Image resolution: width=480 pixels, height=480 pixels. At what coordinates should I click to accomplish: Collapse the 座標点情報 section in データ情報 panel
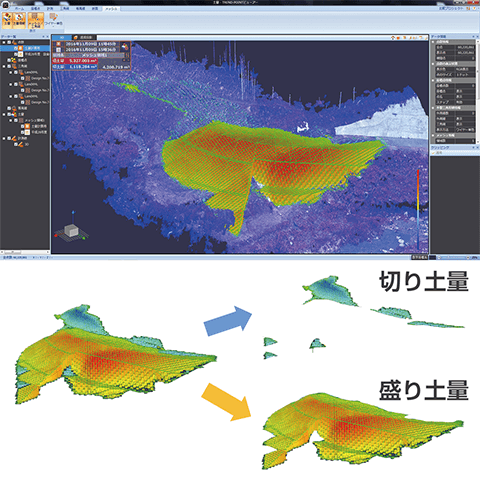click(x=433, y=80)
